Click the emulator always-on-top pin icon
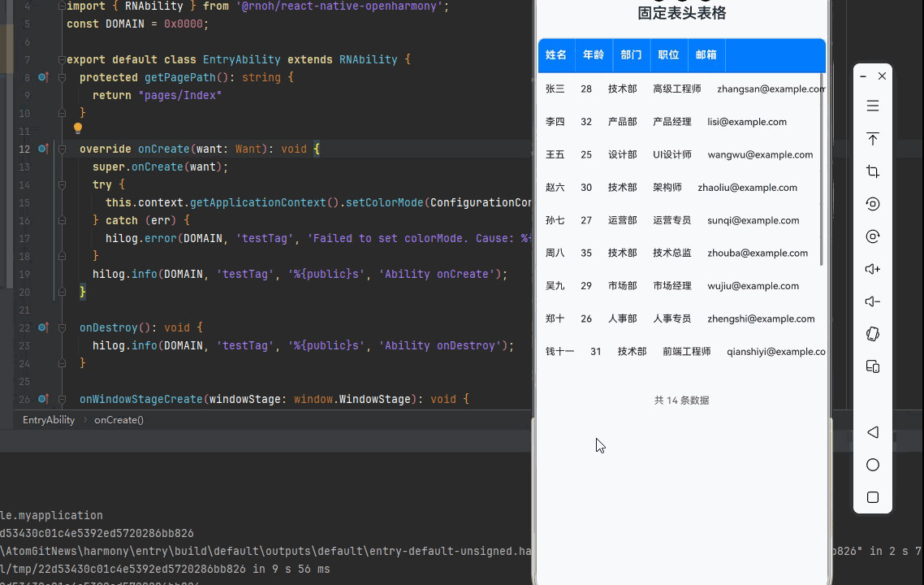This screenshot has height=585, width=924. (x=873, y=139)
